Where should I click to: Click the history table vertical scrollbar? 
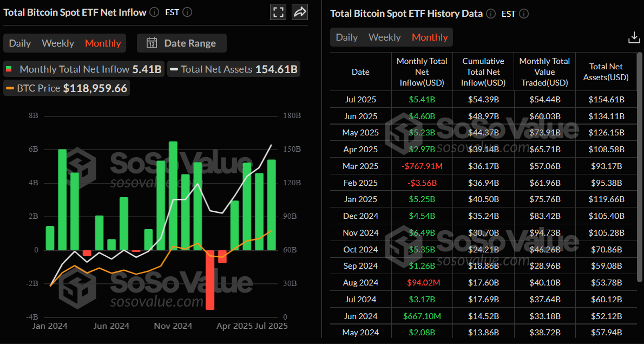[x=639, y=167]
